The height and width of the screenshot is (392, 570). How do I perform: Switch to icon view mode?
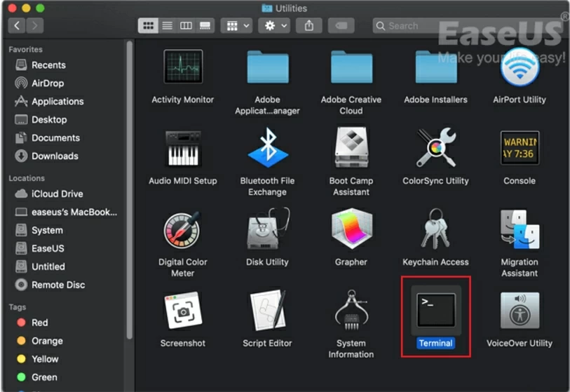[148, 25]
